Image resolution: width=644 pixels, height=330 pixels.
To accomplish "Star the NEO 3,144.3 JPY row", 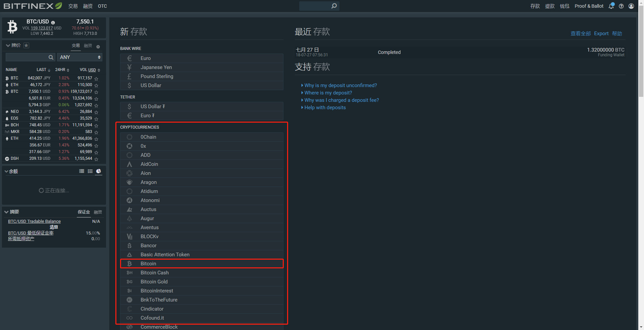I will (x=96, y=112).
